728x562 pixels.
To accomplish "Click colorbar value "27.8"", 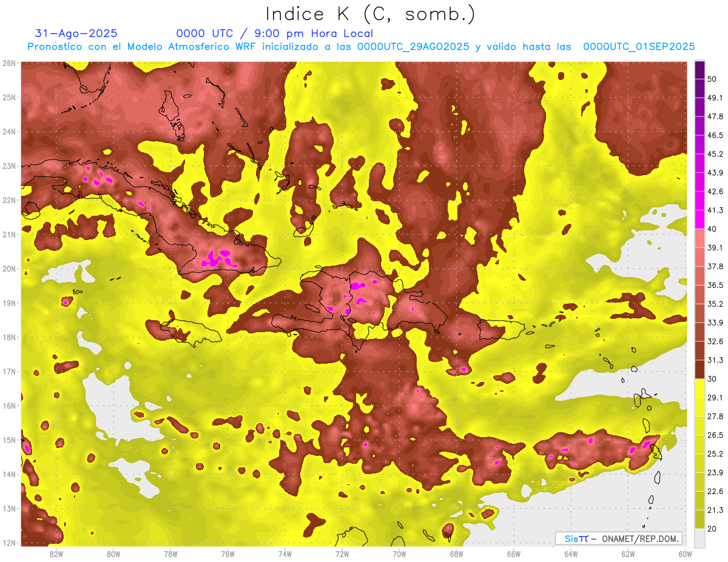I will 715,416.
